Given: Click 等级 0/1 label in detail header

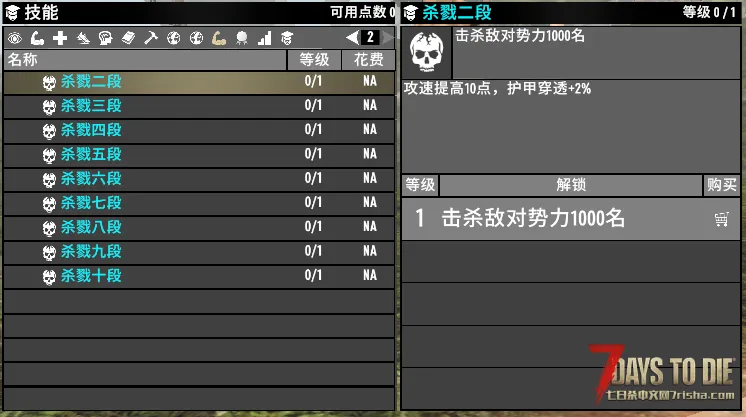Looking at the screenshot, I should click(x=709, y=12).
